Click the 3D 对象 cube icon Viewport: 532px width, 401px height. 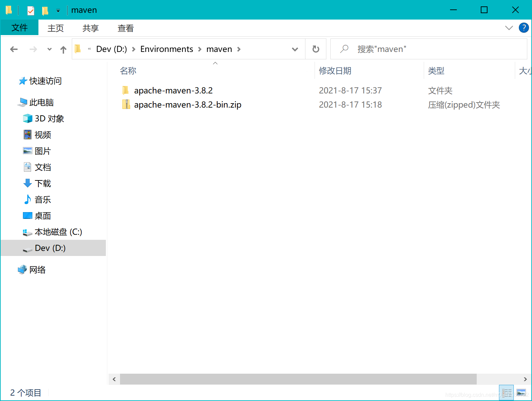(27, 118)
